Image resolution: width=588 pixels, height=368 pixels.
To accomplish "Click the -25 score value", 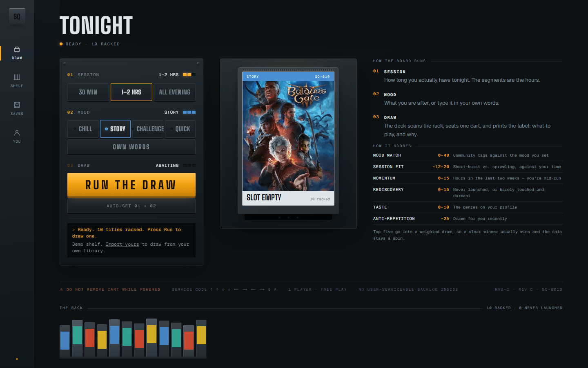I will point(445,219).
